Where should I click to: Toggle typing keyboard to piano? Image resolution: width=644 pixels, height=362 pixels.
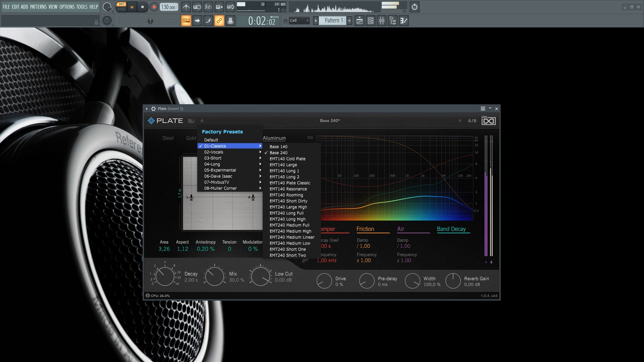[x=186, y=21]
